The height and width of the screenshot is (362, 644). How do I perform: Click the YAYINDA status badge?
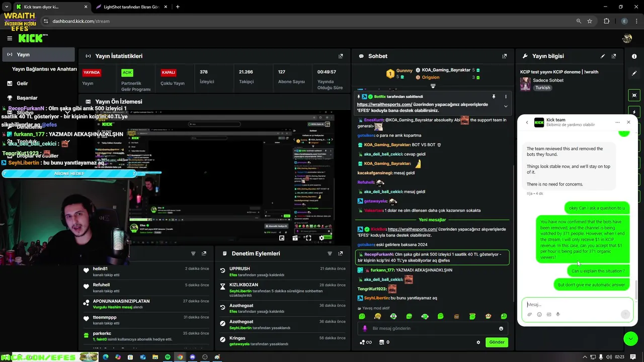point(92,72)
